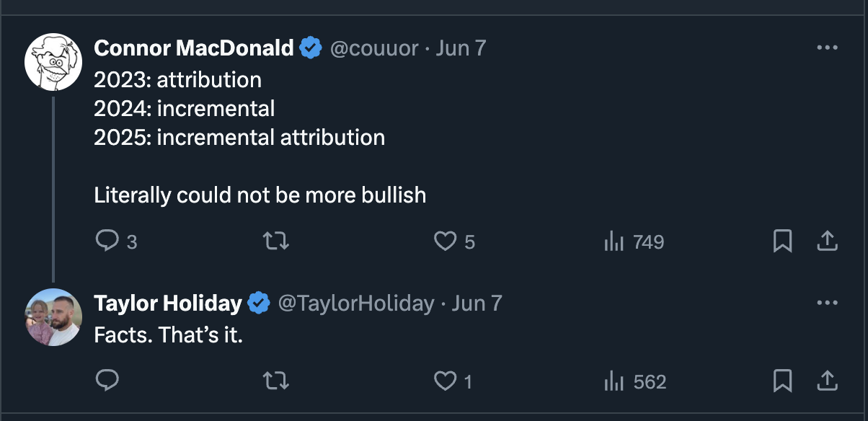Reply to Taylor Holiday's tweet

click(x=107, y=380)
